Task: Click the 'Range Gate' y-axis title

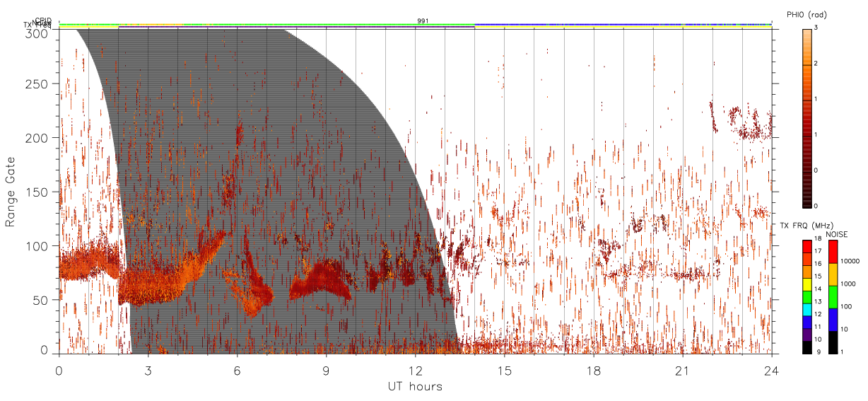Action: [11, 192]
